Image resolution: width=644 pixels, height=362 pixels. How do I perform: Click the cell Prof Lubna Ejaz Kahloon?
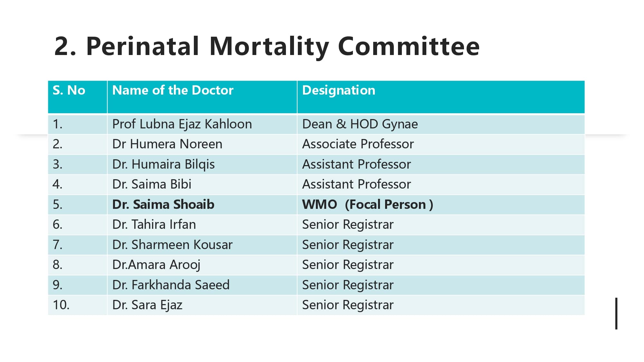tap(202, 124)
